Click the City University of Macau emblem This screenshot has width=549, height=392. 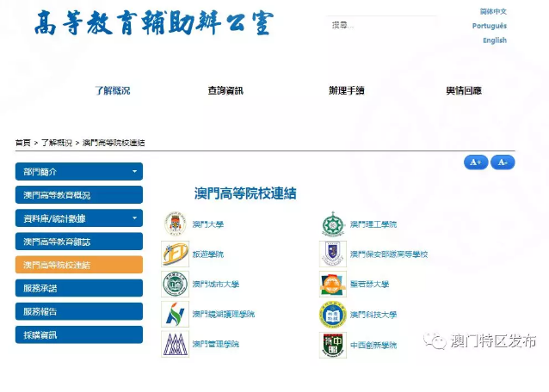(175, 284)
